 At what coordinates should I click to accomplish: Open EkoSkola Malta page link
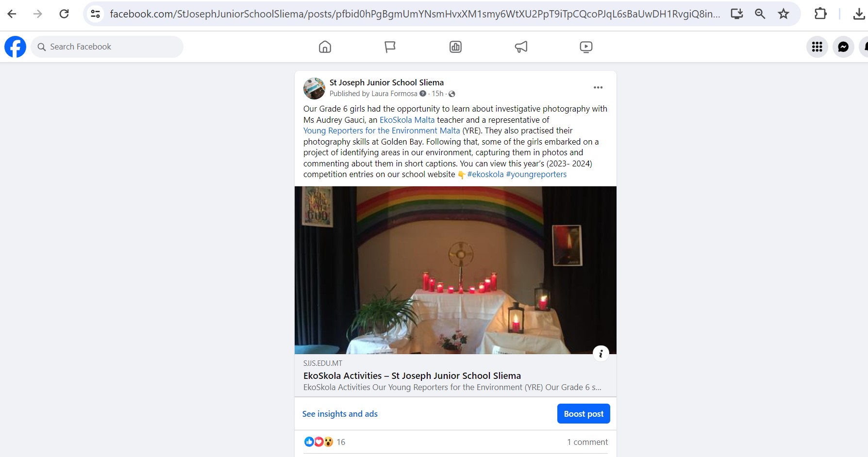coord(407,120)
